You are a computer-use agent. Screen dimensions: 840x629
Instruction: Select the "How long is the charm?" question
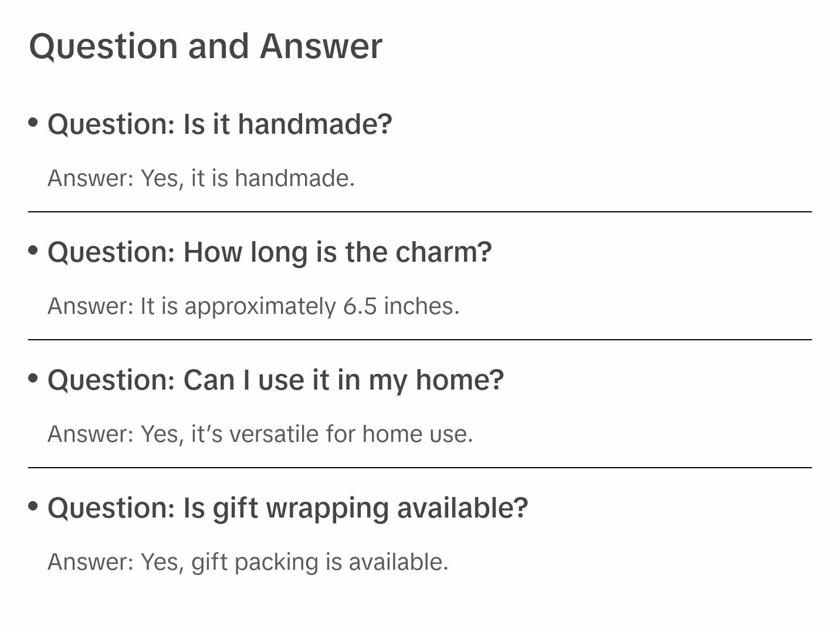click(269, 252)
